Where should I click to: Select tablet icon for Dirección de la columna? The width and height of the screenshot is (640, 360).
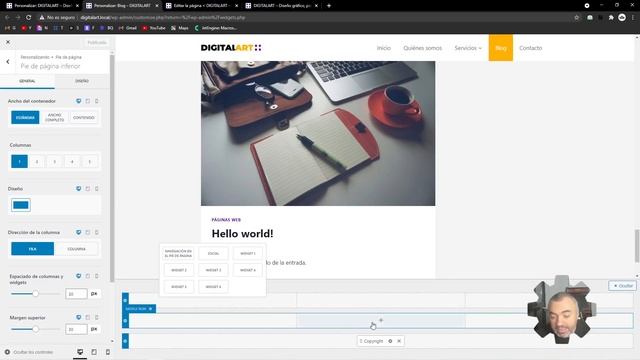click(88, 232)
